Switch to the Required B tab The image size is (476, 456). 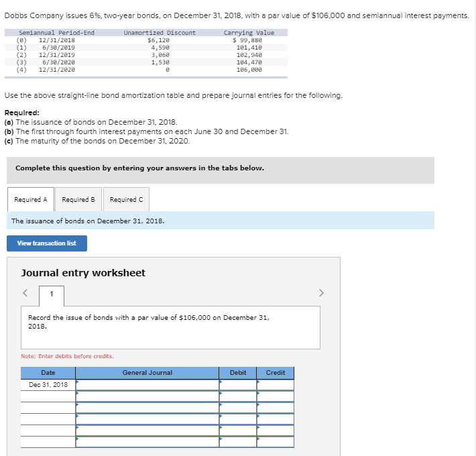pyautogui.click(x=78, y=199)
